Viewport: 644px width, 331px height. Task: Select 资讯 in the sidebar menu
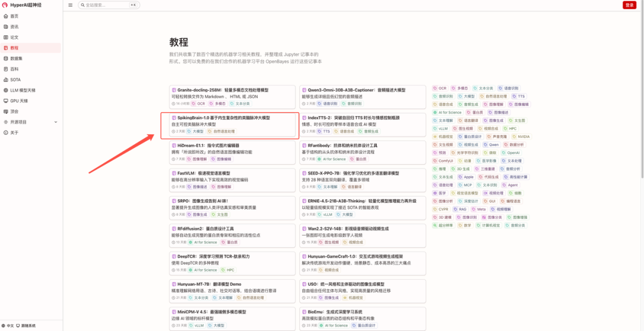click(x=14, y=27)
